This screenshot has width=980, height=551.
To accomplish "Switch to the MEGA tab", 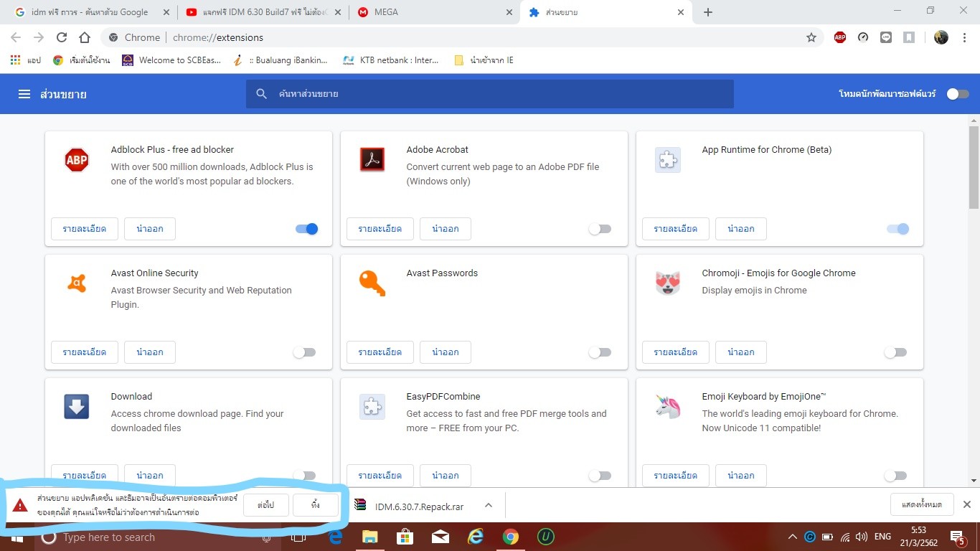I will coord(435,12).
